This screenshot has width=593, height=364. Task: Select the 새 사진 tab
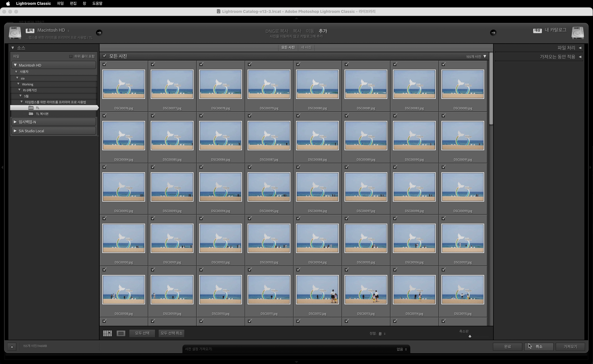306,47
